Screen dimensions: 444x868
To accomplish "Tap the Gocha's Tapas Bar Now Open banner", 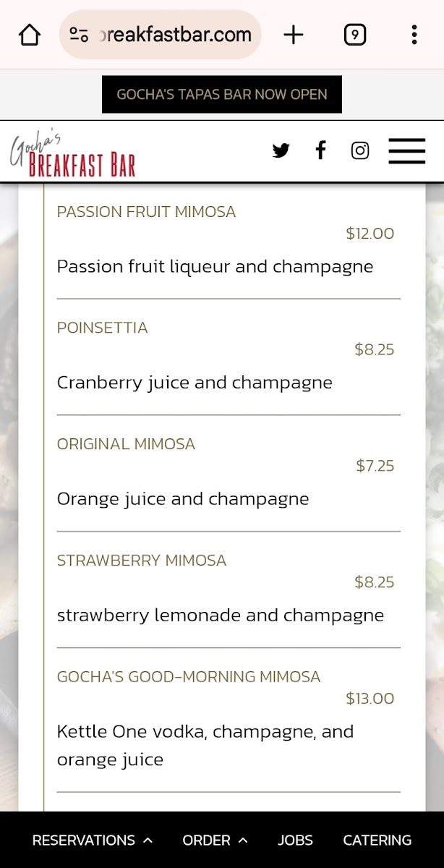I will click(x=222, y=95).
